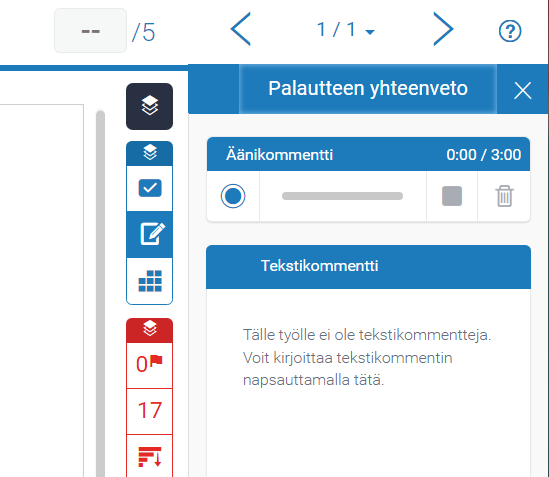Open the flags panel showing 0
This screenshot has height=477, width=549.
(150, 365)
